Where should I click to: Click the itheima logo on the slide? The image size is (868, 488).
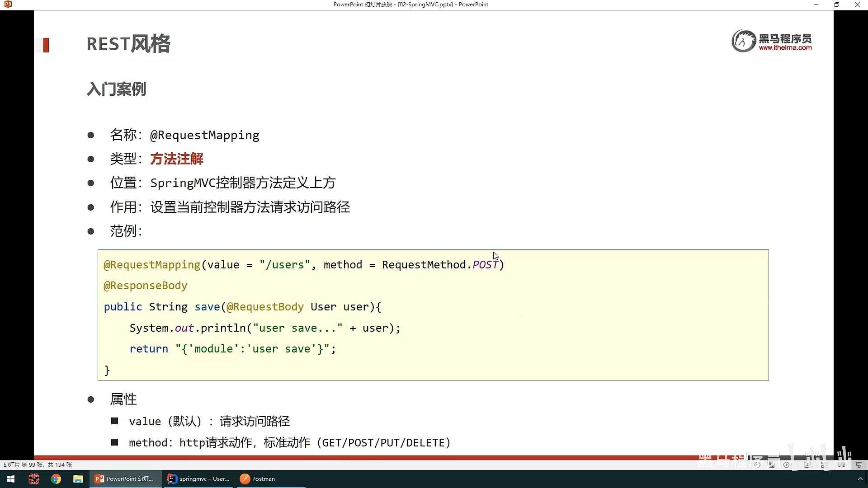[x=771, y=41]
